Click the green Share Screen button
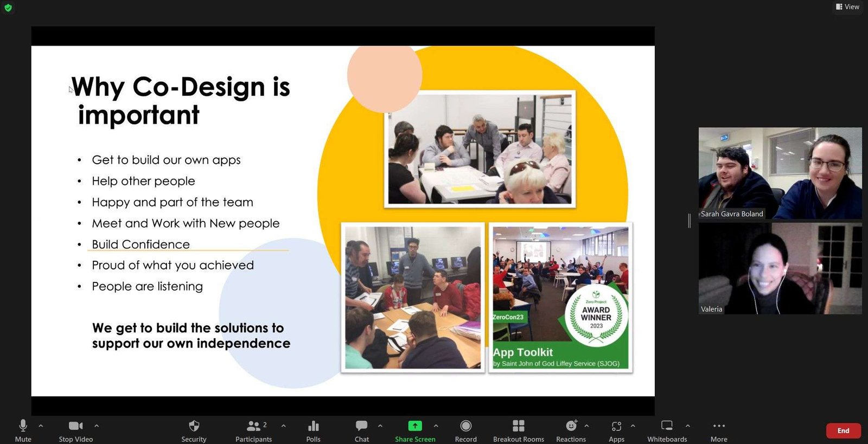The width and height of the screenshot is (868, 444). (415, 430)
